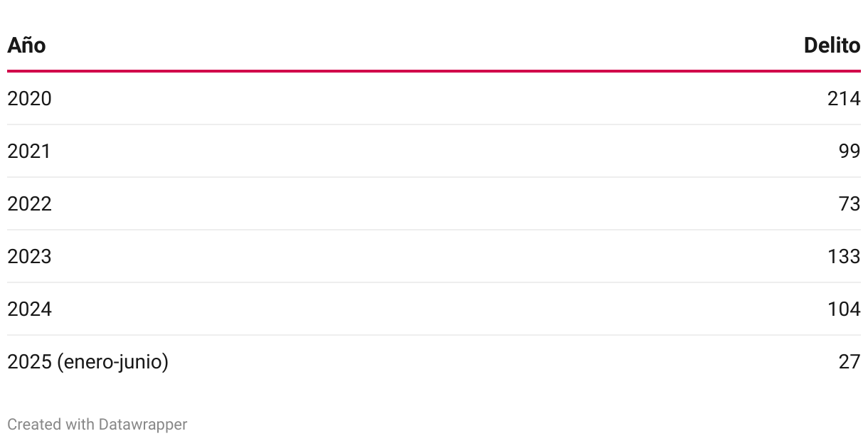This screenshot has width=868, height=441.
Task: Select the 2021 year cell
Action: 29,151
